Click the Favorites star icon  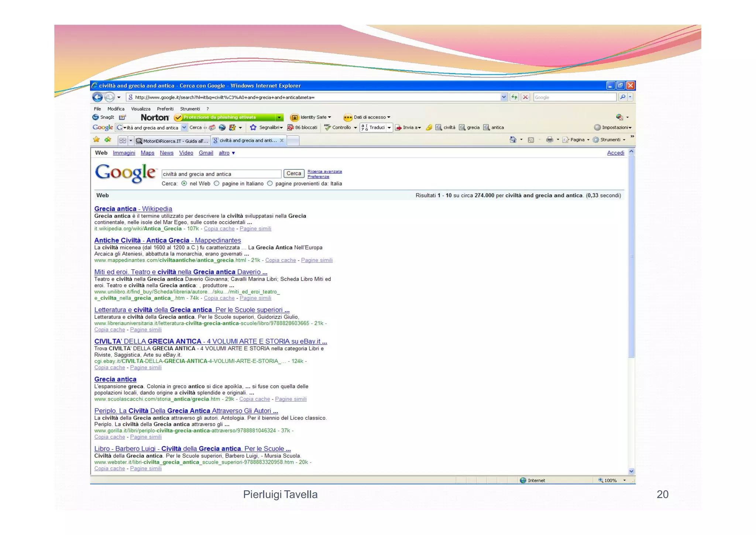(x=97, y=140)
